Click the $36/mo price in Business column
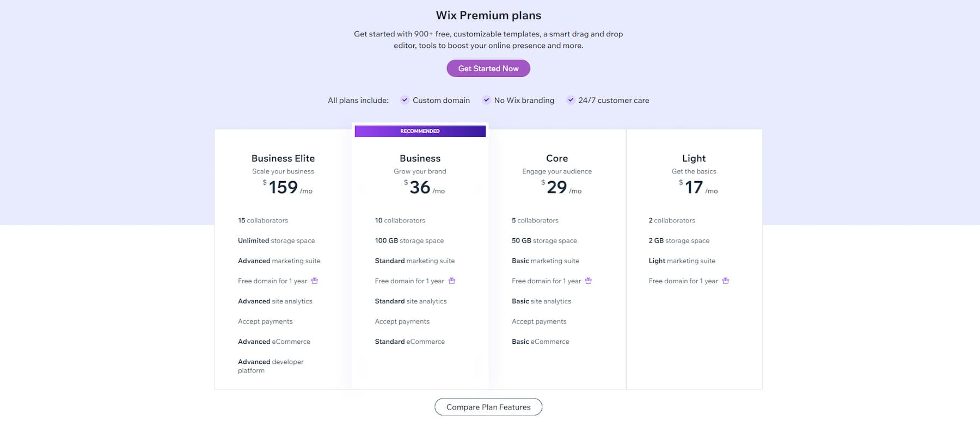 pyautogui.click(x=420, y=188)
